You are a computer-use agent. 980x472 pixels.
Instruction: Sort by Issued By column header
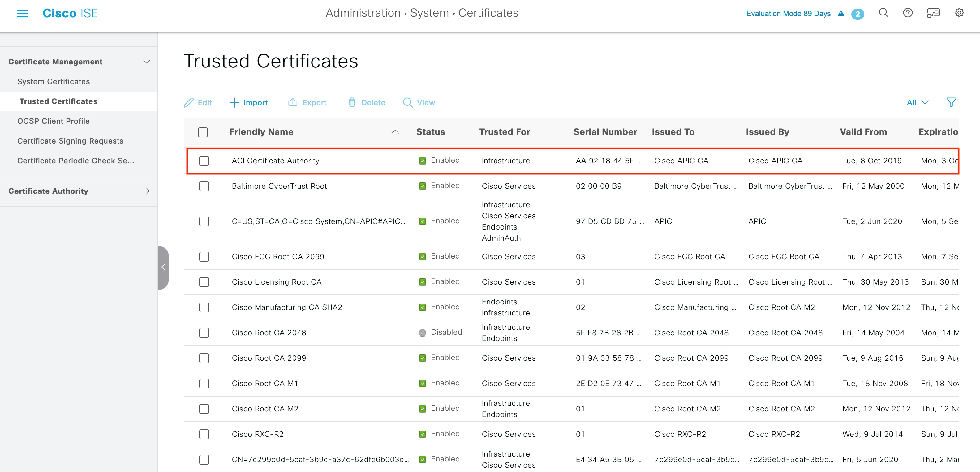[x=767, y=132]
